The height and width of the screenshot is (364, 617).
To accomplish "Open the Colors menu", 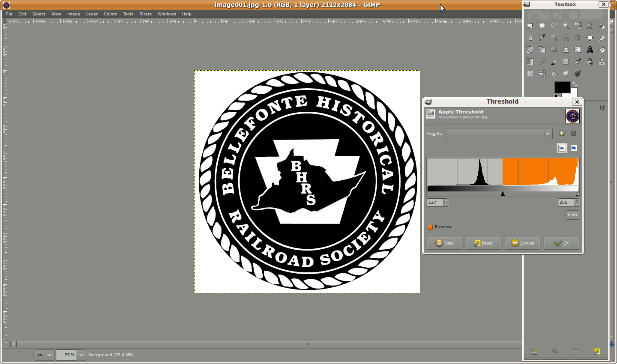I will (110, 14).
